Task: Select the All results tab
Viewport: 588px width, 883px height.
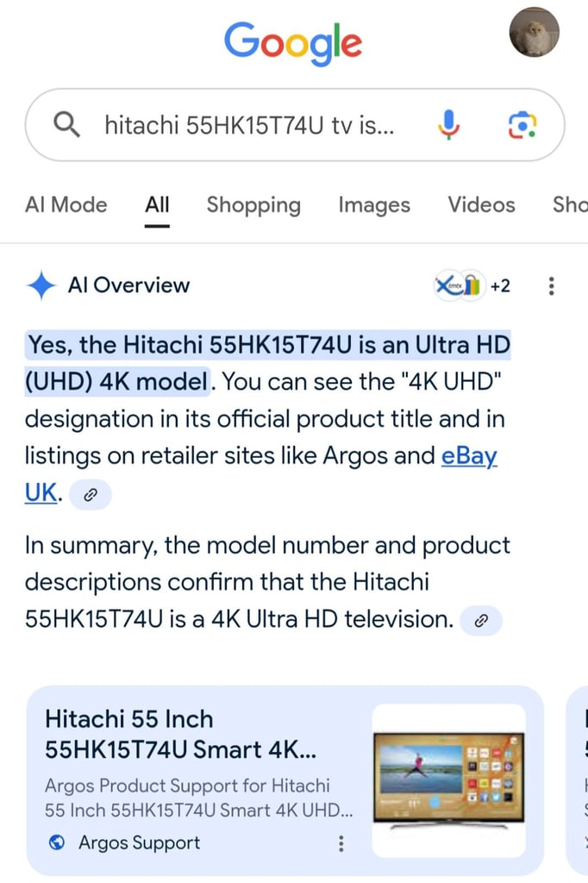Action: pos(157,205)
